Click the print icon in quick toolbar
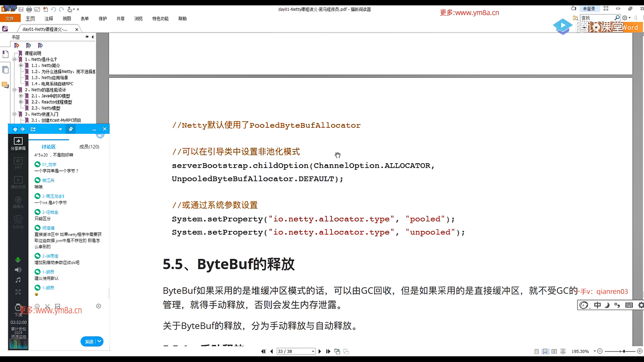The height and width of the screenshot is (362, 644). point(29,9)
